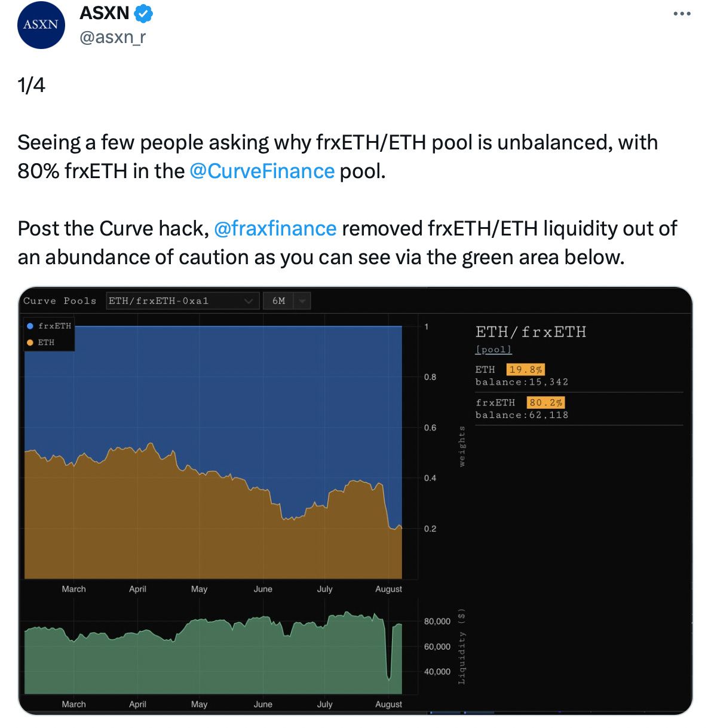
Task: Click the ASXN display name
Action: click(105, 13)
